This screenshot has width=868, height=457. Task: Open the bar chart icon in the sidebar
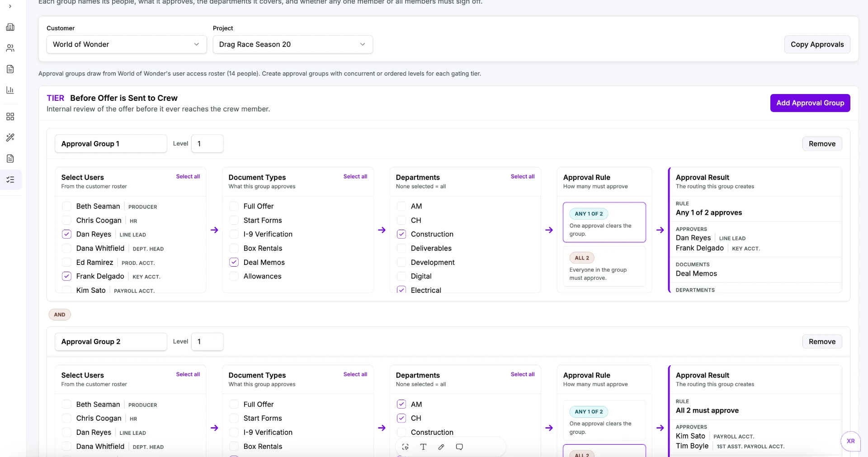tap(10, 90)
